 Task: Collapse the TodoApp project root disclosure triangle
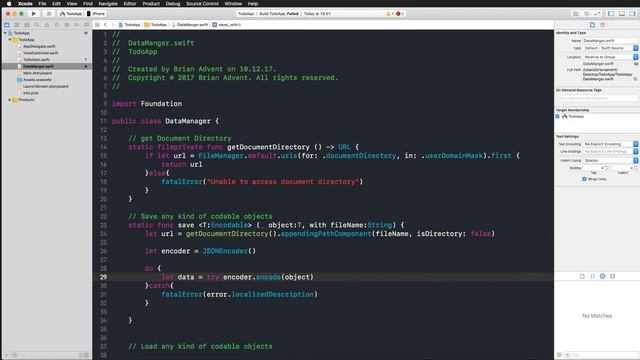click(5, 33)
